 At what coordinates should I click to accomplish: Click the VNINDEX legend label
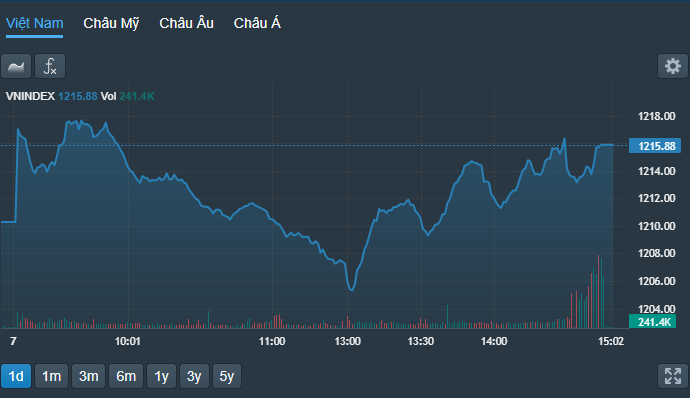tap(30, 96)
